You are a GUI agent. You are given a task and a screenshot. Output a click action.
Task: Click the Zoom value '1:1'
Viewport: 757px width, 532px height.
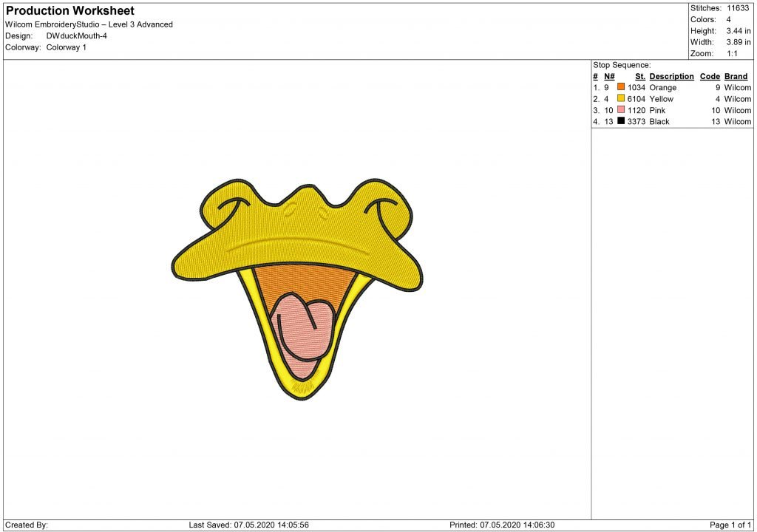pyautogui.click(x=733, y=54)
